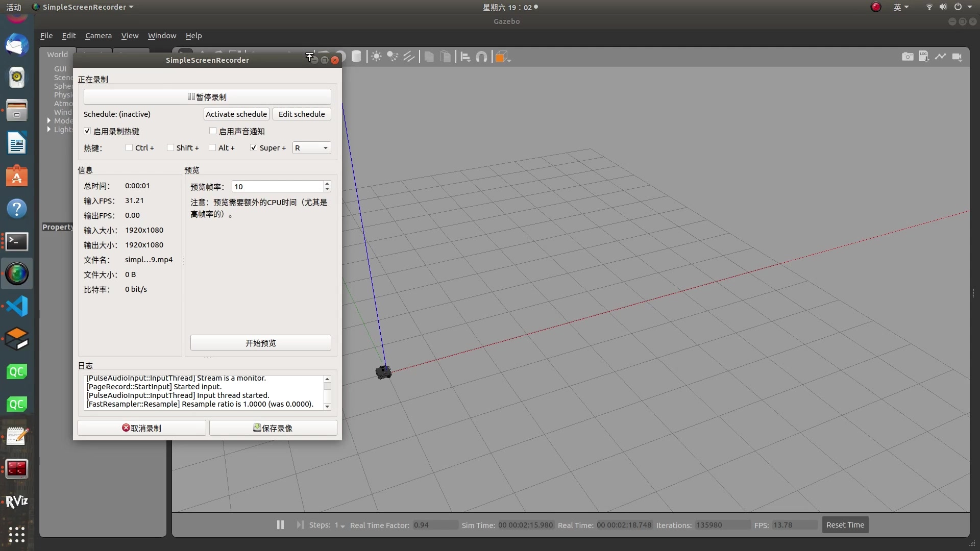The height and width of the screenshot is (551, 980).
Task: Add a spot light to scene
Action: pyautogui.click(x=393, y=57)
